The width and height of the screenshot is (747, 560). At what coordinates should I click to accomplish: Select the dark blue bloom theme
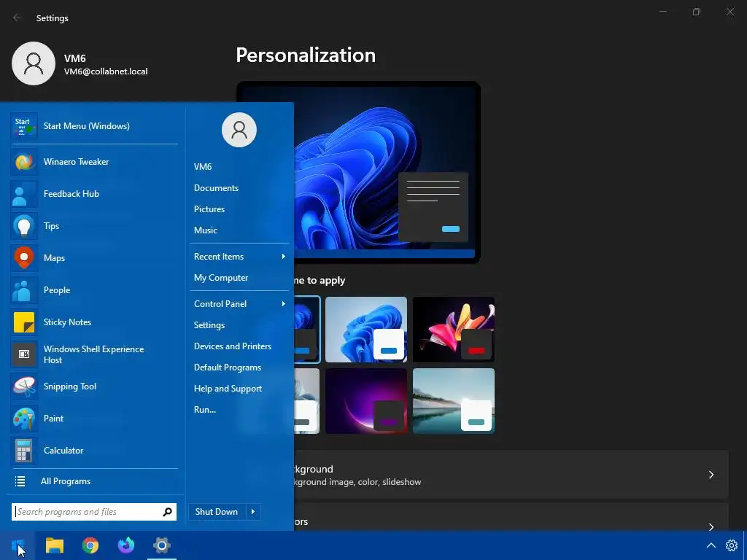point(307,330)
